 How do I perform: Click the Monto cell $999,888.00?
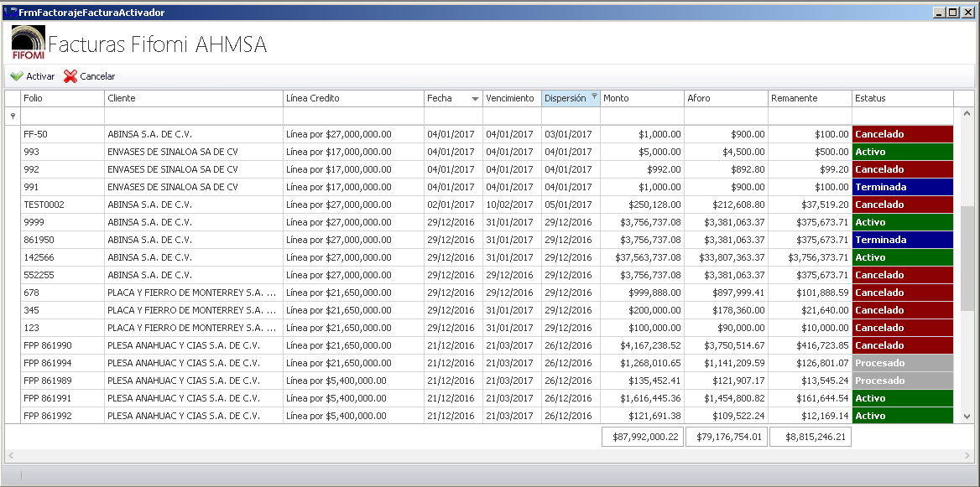[x=642, y=293]
